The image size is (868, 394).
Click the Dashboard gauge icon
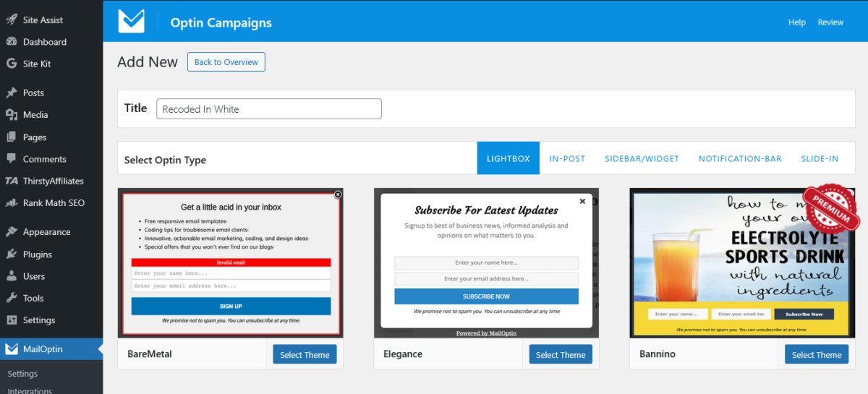11,42
